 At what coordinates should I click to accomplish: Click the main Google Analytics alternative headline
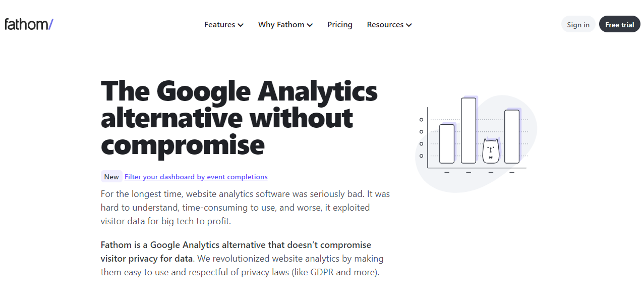coord(239,118)
